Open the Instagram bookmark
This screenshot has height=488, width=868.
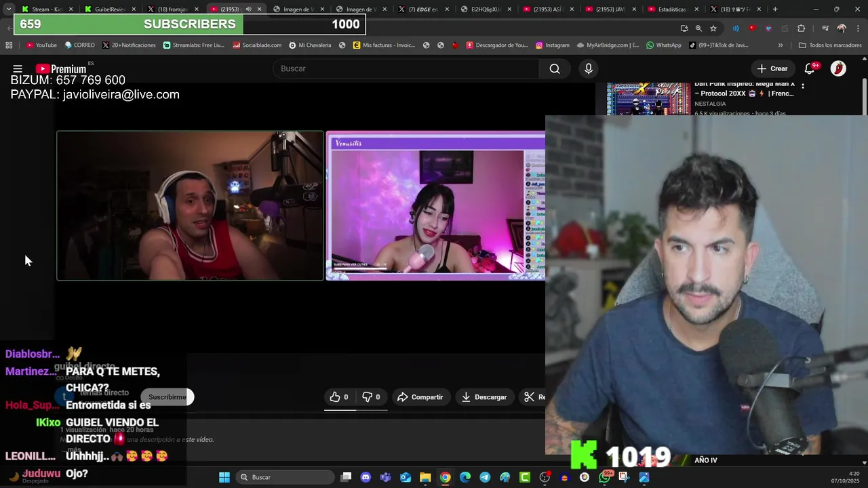pyautogui.click(x=553, y=45)
